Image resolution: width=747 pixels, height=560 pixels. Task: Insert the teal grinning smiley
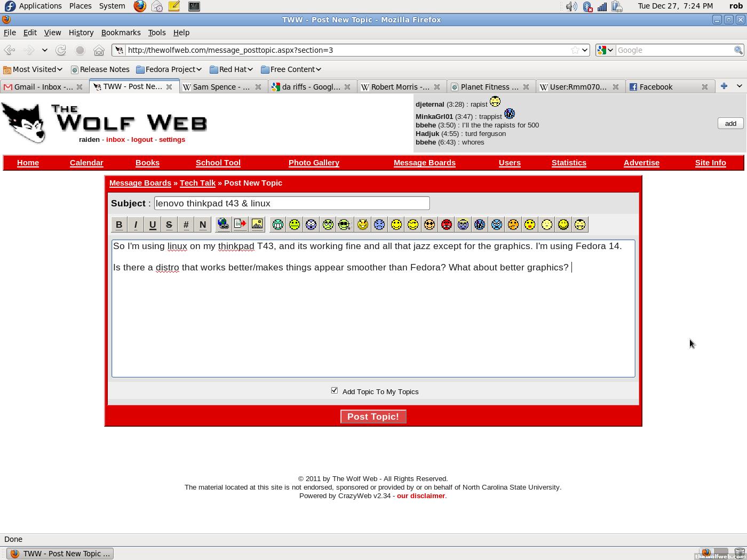point(277,225)
